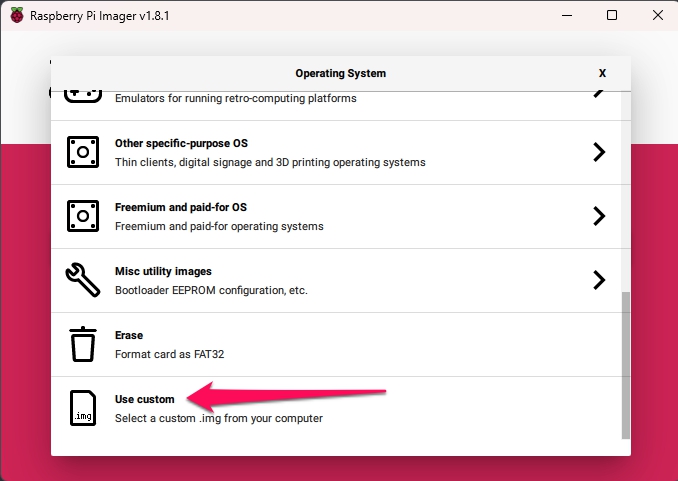The width and height of the screenshot is (678, 481).
Task: Maximize the Raspberry Pi Imager window
Action: 612,15
